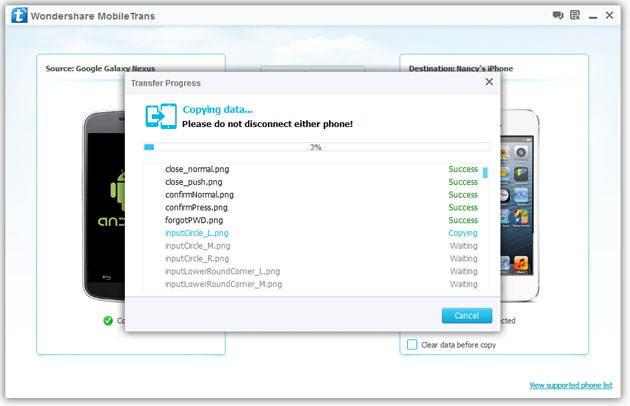Image resolution: width=630 pixels, height=406 pixels.
Task: Cancel the data transfer
Action: pos(467,316)
